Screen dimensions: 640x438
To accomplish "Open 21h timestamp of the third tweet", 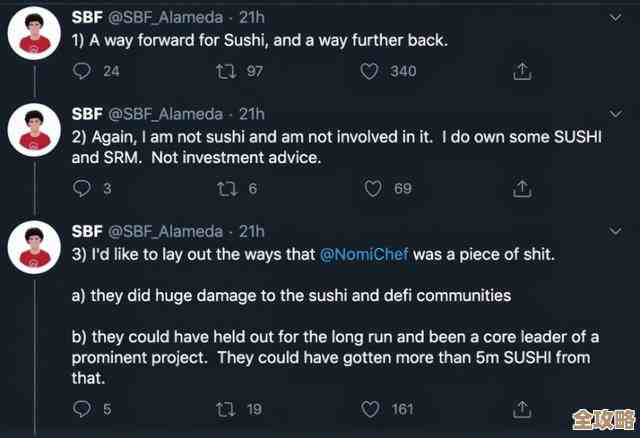I will [x=251, y=231].
